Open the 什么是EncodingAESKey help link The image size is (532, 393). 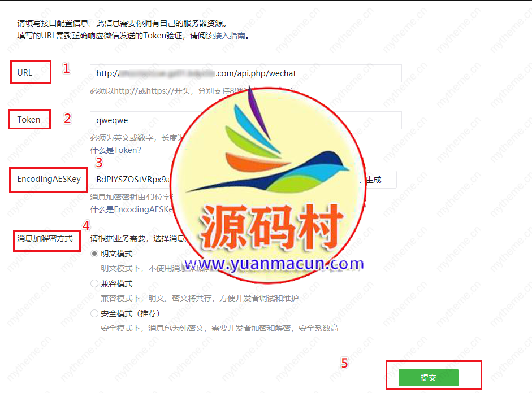click(132, 209)
